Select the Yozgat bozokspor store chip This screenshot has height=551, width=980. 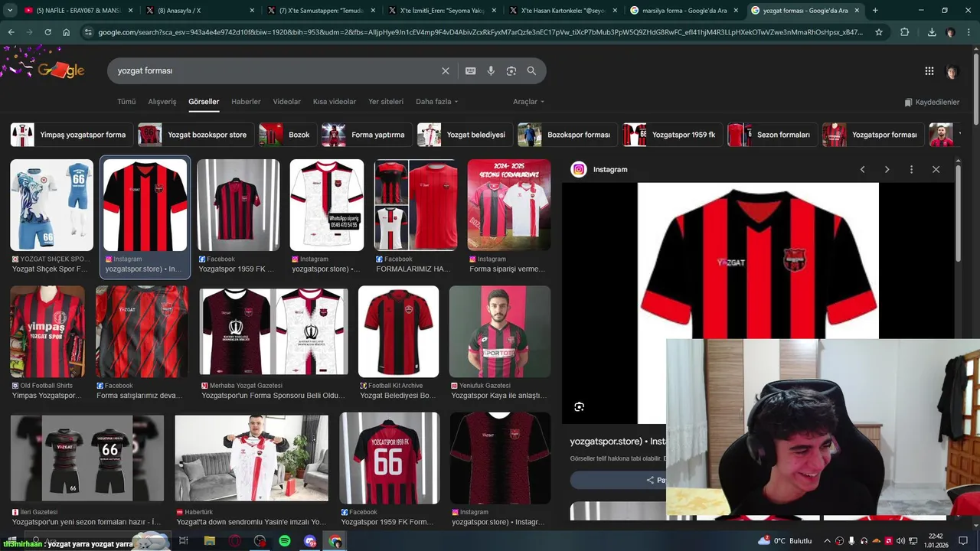pyautogui.click(x=196, y=135)
